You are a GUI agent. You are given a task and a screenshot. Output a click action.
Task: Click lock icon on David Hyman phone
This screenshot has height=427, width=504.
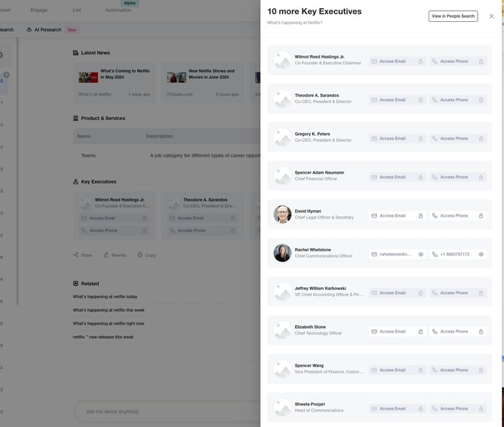481,215
